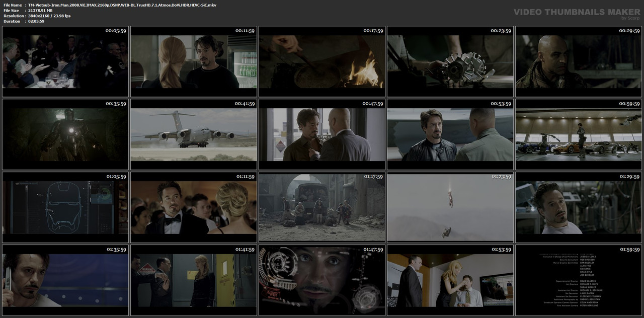The height and width of the screenshot is (318, 644).
Task: Click the thumbnail at 01:53:59
Action: tap(450, 280)
